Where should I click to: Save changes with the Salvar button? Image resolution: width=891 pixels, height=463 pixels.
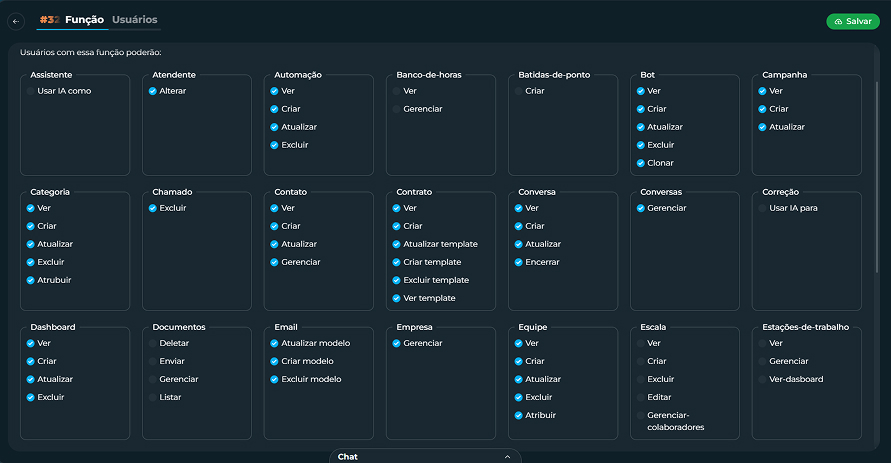tap(853, 22)
